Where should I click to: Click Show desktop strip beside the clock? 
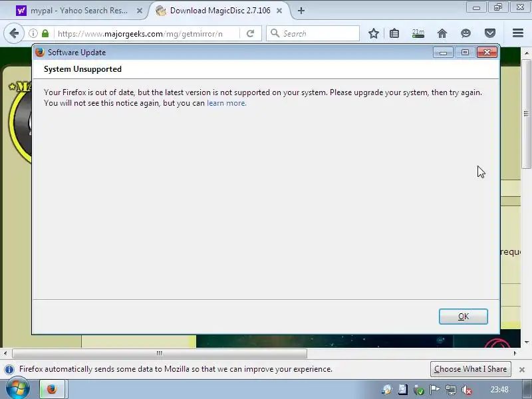(x=526, y=389)
